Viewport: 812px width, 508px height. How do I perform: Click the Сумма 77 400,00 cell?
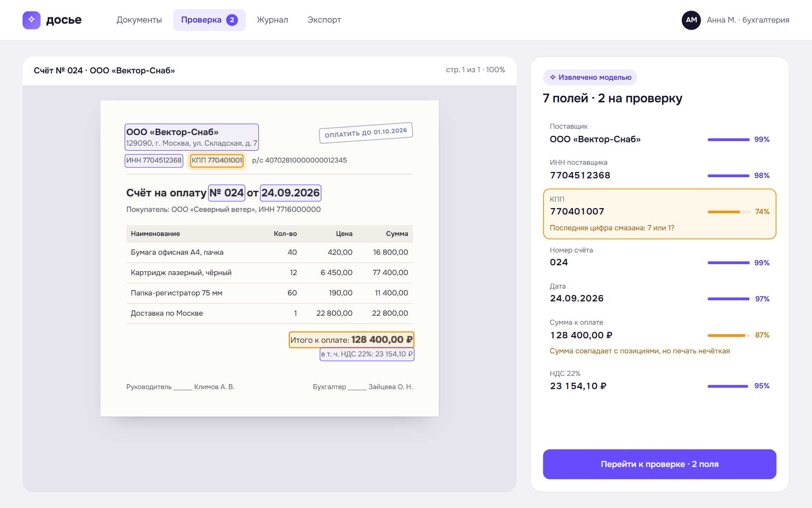click(390, 273)
